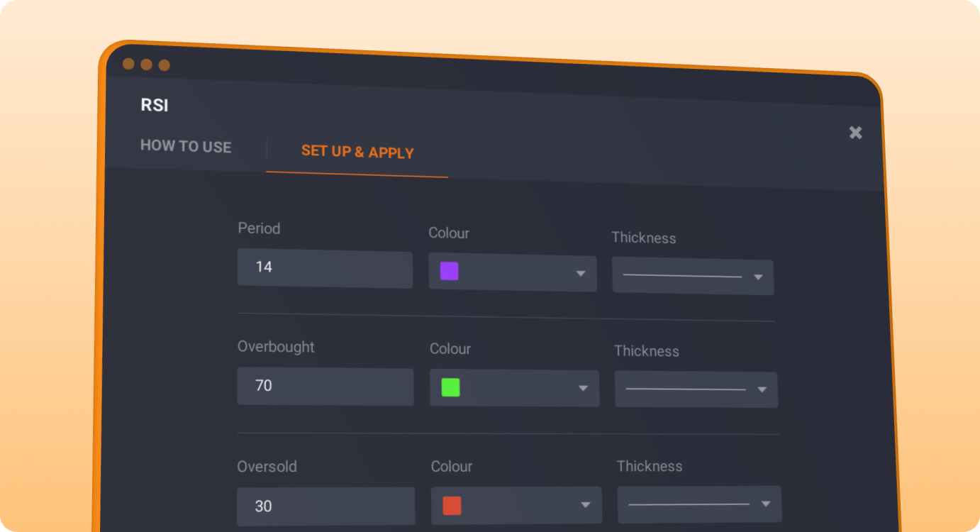Close the RSI settings dialog

(x=855, y=133)
